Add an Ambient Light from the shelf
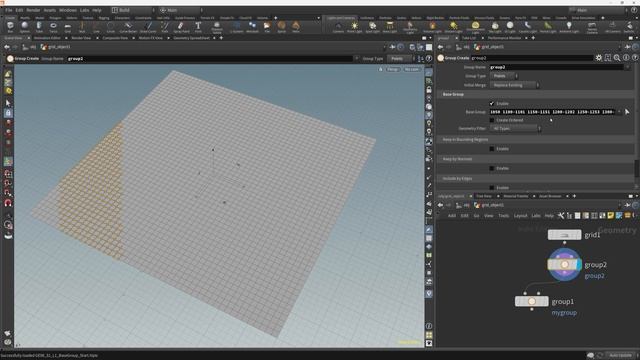The image size is (640, 360). pos(569,27)
